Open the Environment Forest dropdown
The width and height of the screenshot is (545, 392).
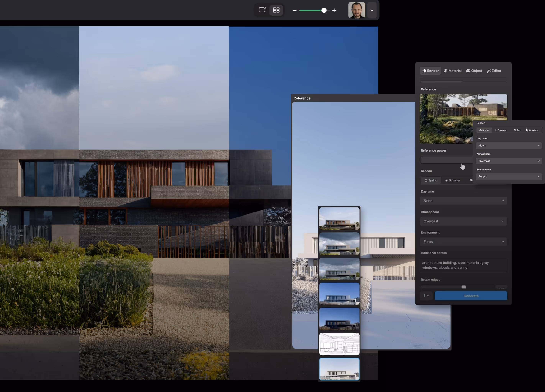pyautogui.click(x=463, y=242)
